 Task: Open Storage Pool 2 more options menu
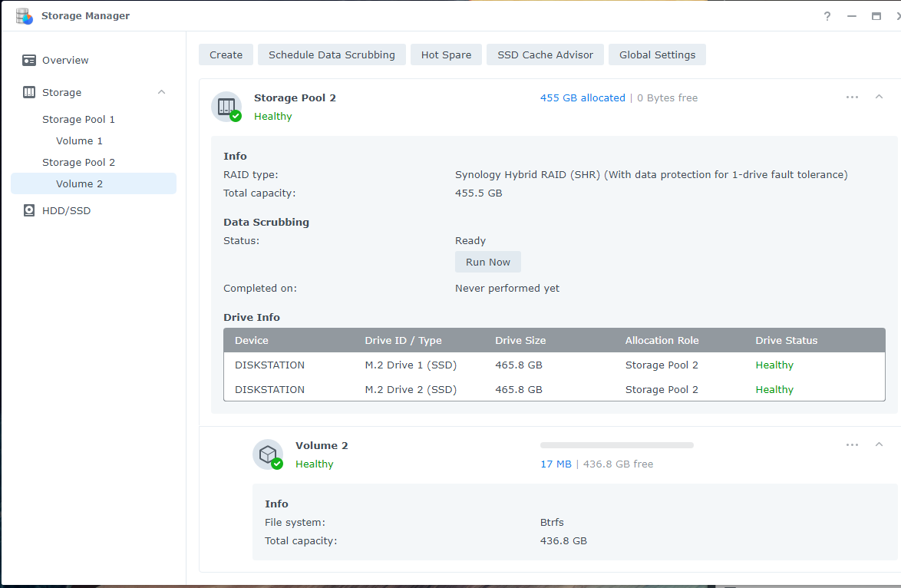(x=852, y=97)
